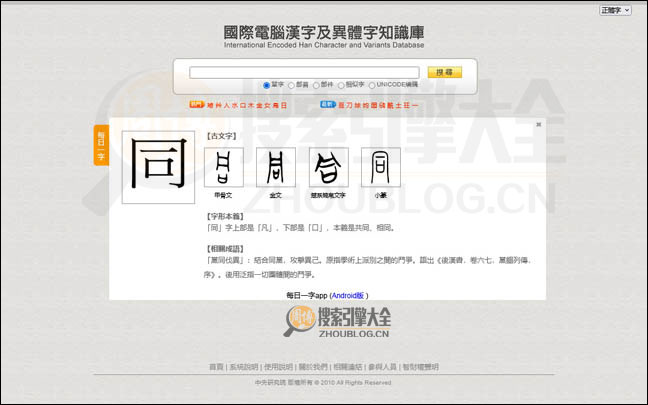
Task: Open the 正體字 language dropdown
Action: pos(615,10)
